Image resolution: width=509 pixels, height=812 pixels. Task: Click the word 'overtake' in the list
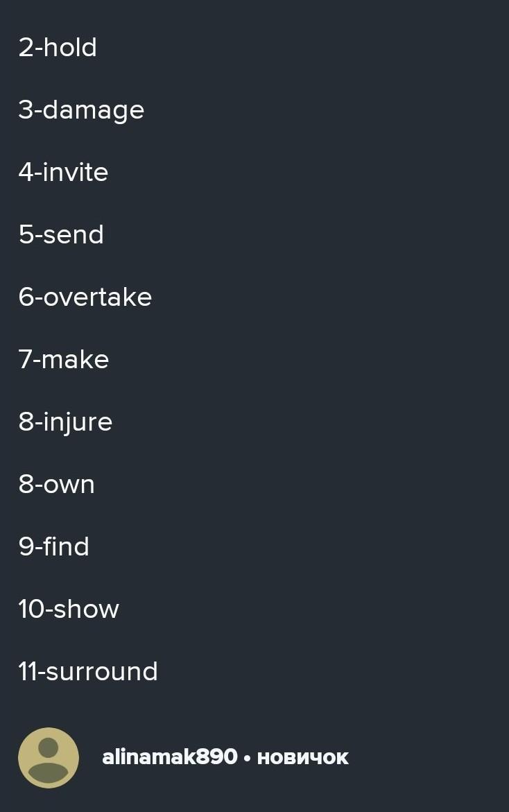(x=97, y=297)
